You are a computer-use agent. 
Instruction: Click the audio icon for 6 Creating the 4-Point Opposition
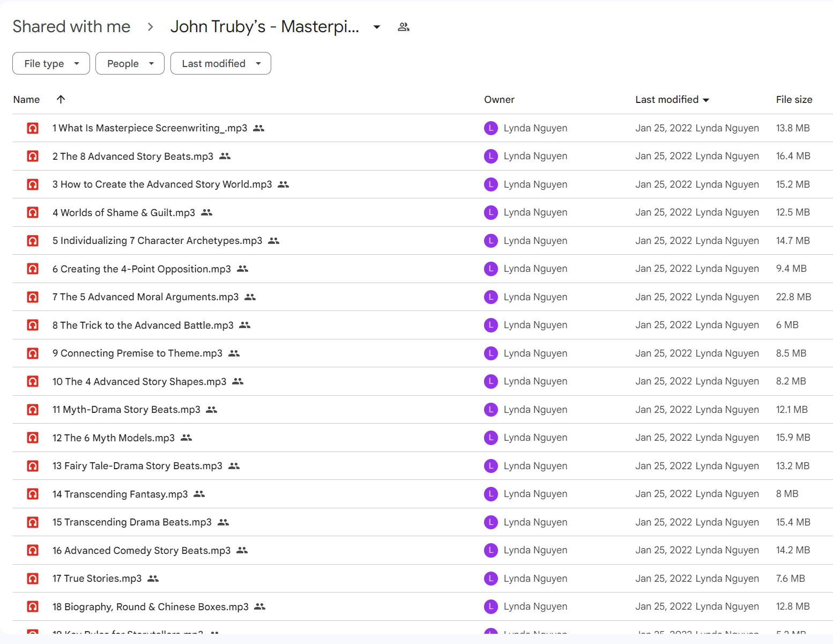tap(33, 269)
